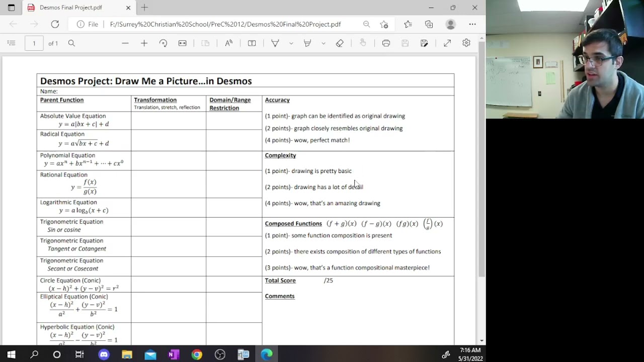Click the 'Parent Function' heading

(x=62, y=100)
